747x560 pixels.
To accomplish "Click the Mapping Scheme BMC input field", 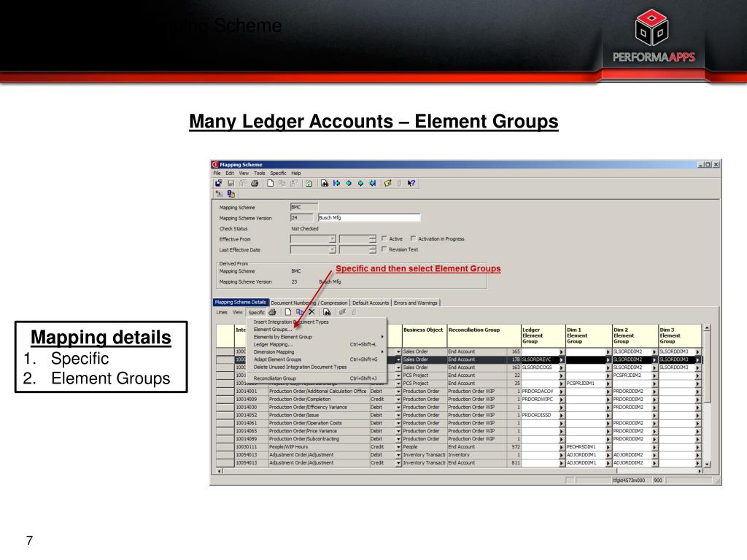I will point(304,207).
